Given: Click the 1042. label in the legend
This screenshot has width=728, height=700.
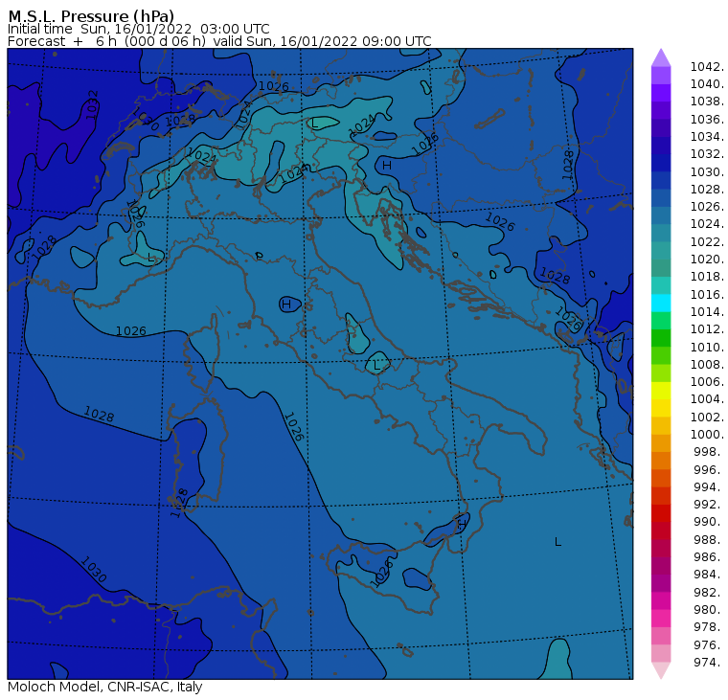Looking at the screenshot, I should 707,67.
